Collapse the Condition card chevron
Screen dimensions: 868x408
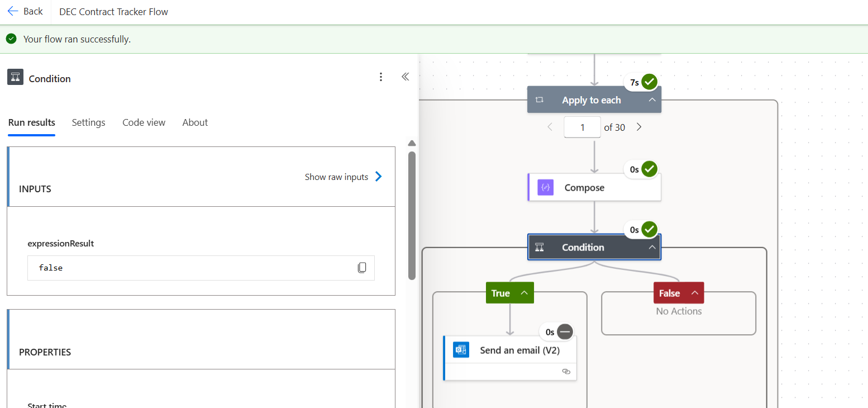[x=652, y=247]
